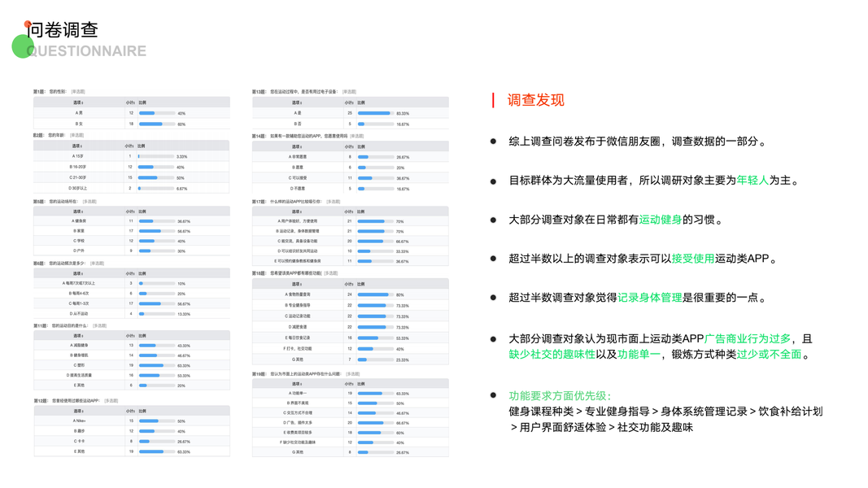The height and width of the screenshot is (488, 868).
Task: Click the D 广告、插件太多 option row
Action: pos(351,423)
